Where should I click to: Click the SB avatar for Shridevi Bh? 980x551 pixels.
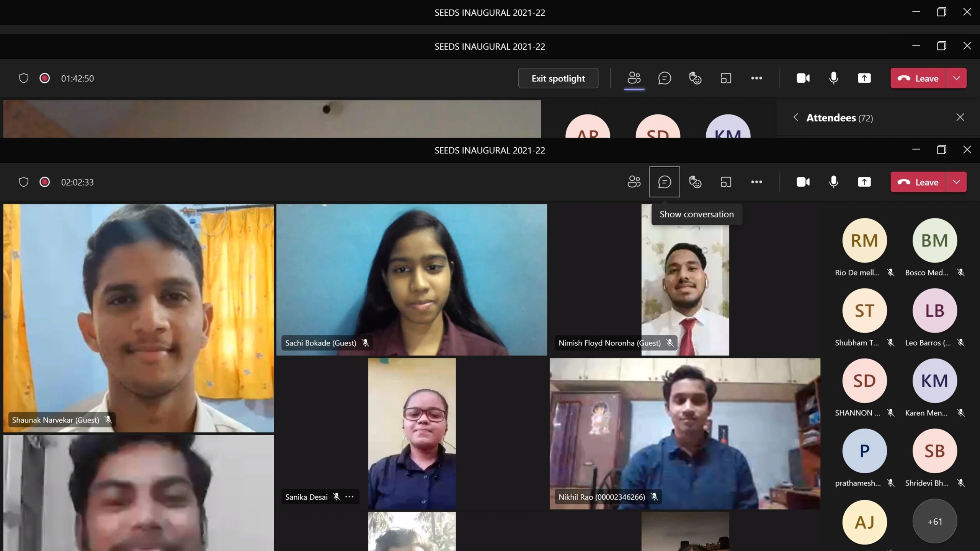pos(934,451)
